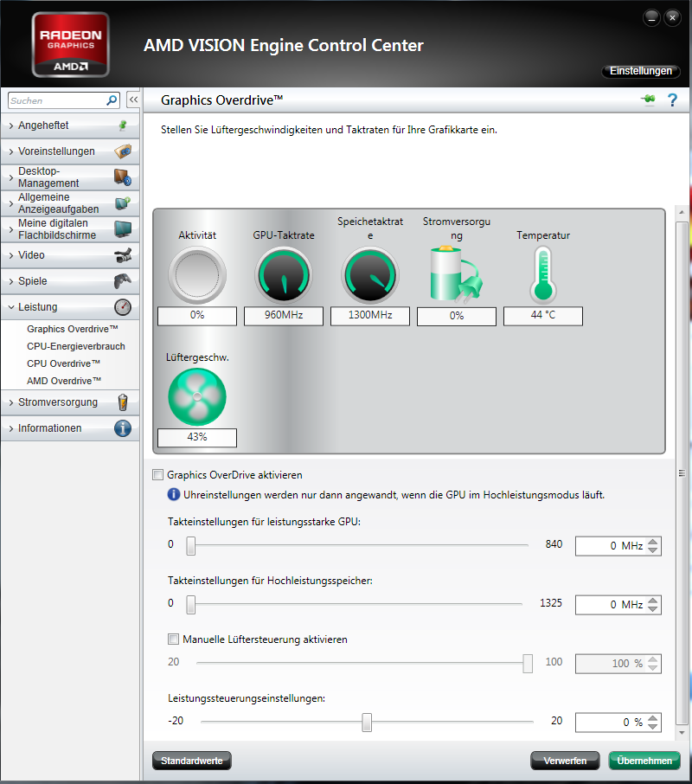Decrease the GPU clock MHz value

click(652, 550)
